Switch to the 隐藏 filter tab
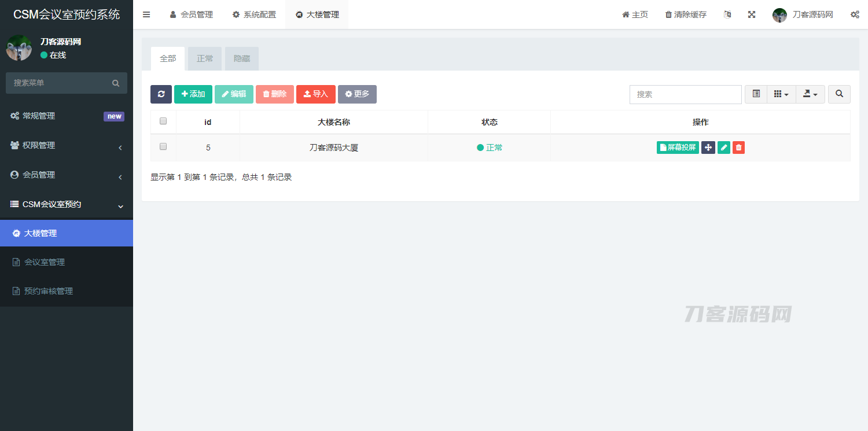This screenshot has height=431, width=868. coord(242,58)
